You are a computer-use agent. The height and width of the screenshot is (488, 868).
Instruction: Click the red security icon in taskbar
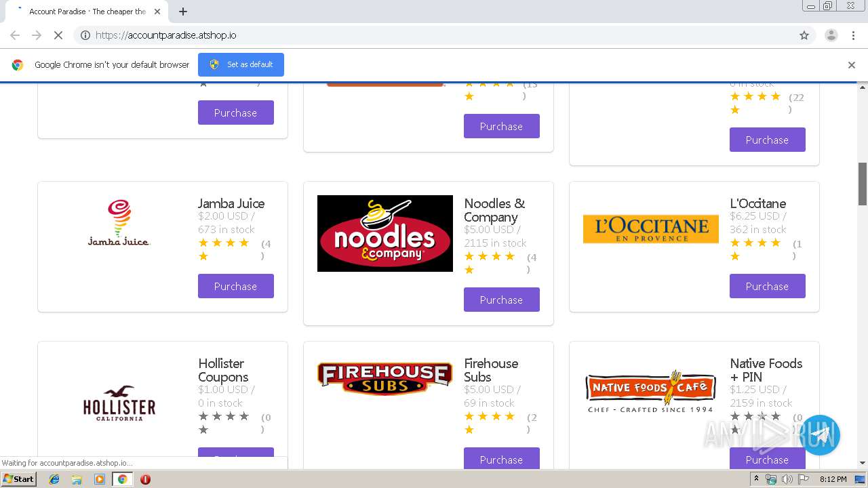[x=145, y=479]
